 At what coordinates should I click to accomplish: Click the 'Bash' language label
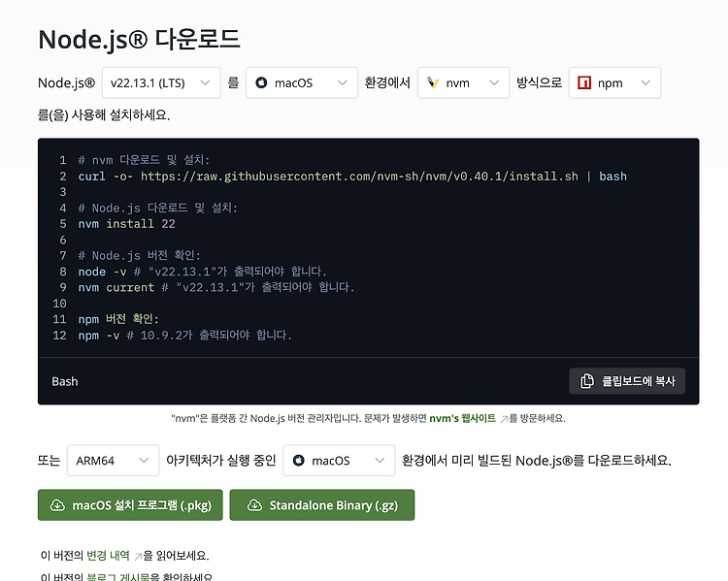[x=65, y=381]
